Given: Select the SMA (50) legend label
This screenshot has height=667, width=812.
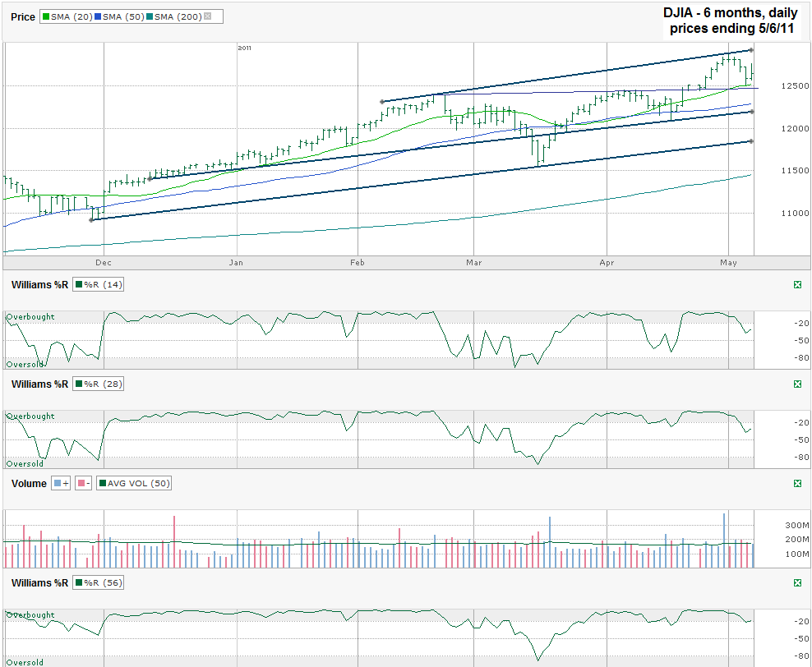Looking at the screenshot, I should [x=123, y=16].
